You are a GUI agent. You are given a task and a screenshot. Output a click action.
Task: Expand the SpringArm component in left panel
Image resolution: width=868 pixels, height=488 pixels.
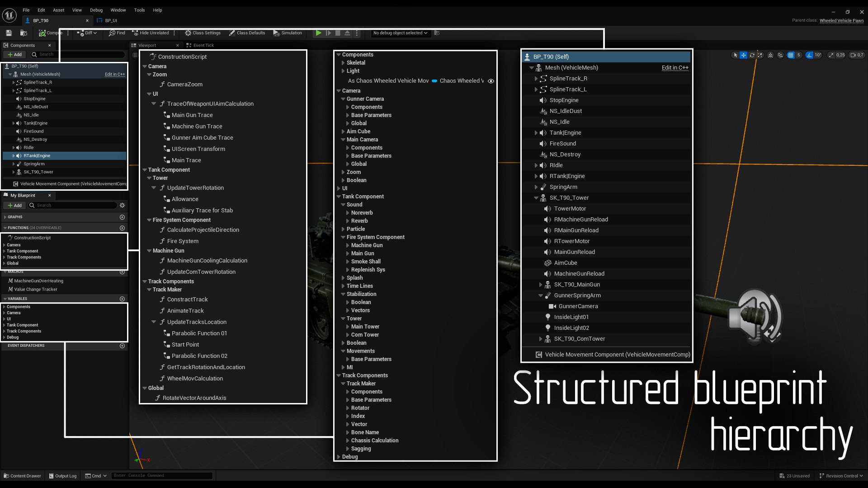14,164
